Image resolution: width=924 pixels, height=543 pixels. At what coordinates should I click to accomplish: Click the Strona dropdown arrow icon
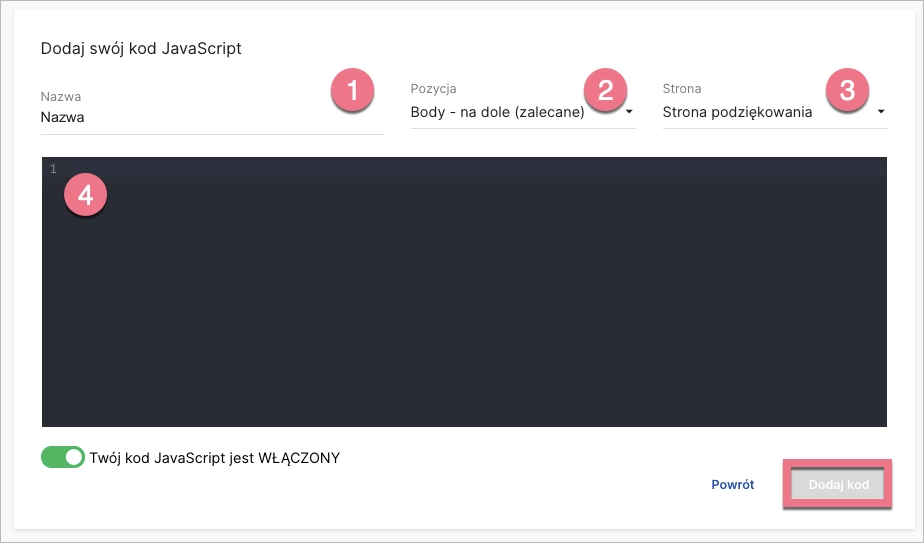pos(881,112)
